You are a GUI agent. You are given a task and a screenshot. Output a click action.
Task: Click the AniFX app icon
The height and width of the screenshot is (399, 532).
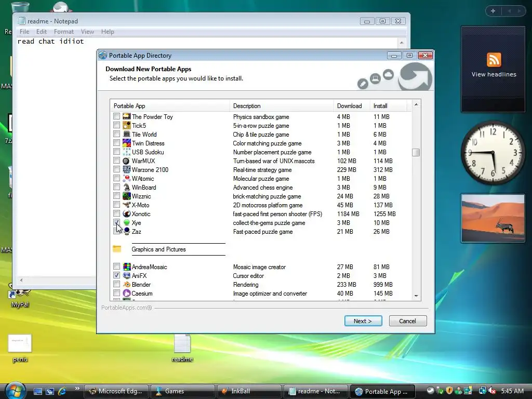pyautogui.click(x=127, y=275)
